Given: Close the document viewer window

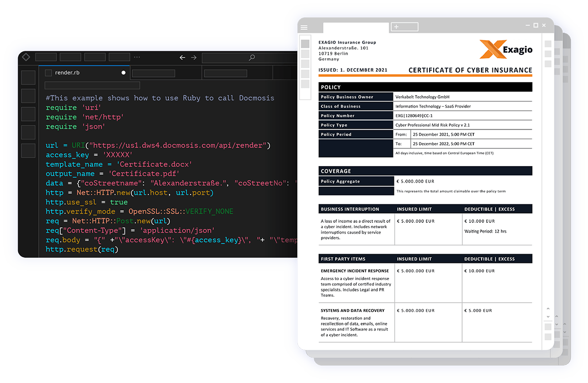Looking at the screenshot, I should 545,25.
